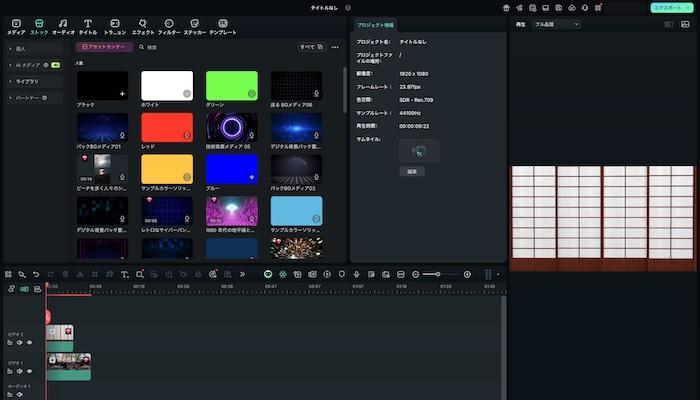Open the ステッカー (Stickers) panel
This screenshot has height=400, width=700.
click(x=194, y=25)
